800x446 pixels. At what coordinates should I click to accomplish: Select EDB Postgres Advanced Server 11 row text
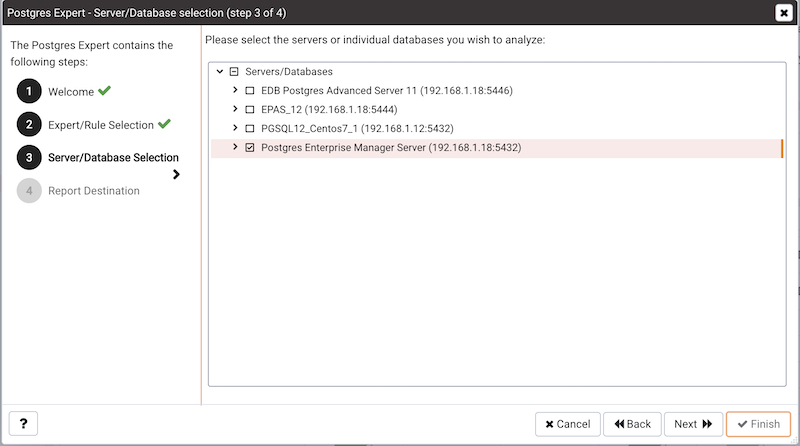point(387,90)
